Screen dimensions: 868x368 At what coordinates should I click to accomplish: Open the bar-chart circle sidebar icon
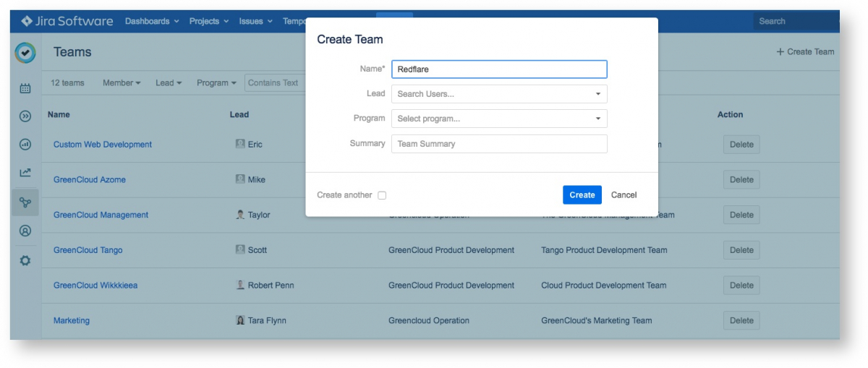pos(25,145)
